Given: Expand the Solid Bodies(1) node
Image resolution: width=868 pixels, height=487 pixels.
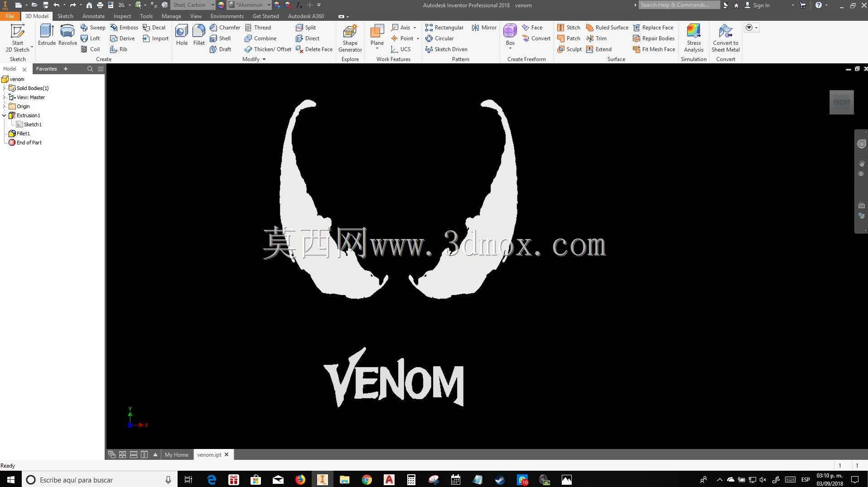Looking at the screenshot, I should pos(5,88).
